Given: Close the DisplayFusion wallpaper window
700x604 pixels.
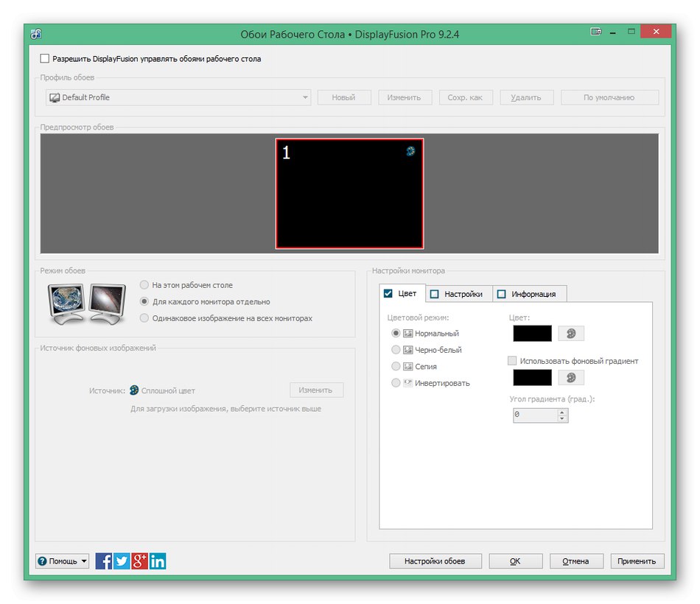Looking at the screenshot, I should 656,31.
